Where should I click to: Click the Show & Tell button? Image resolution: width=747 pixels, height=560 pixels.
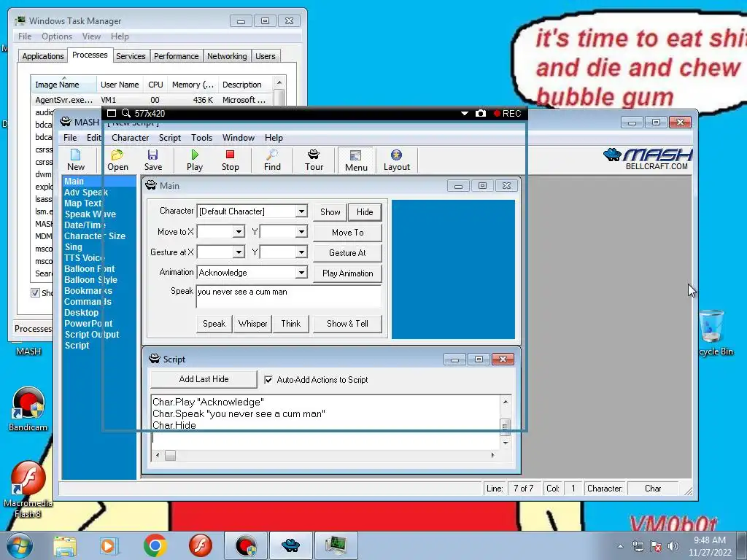[347, 324]
